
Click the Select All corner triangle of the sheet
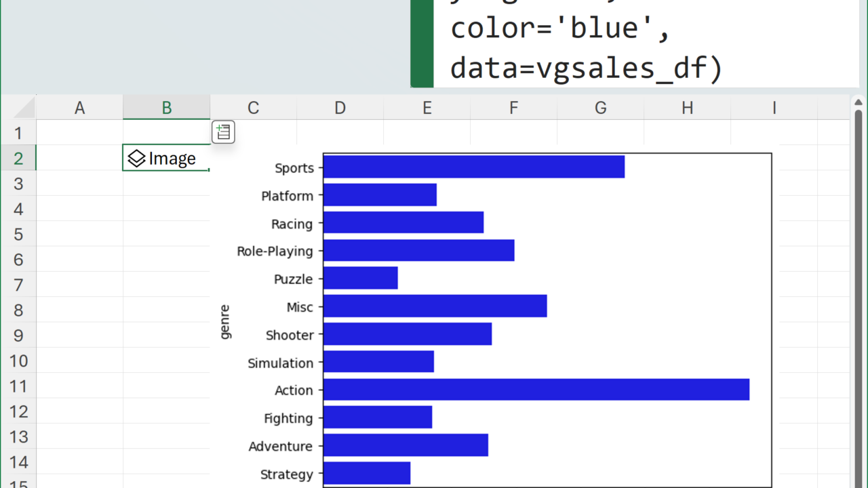(24, 108)
